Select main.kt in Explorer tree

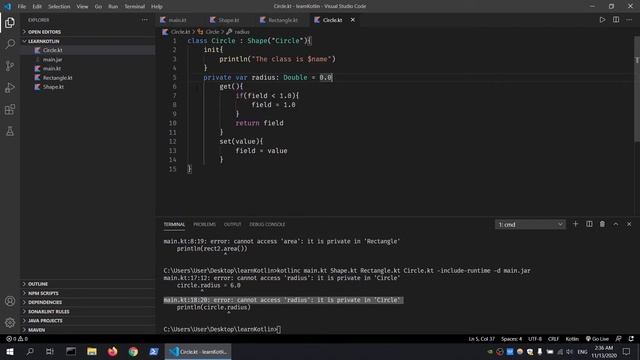88,69
